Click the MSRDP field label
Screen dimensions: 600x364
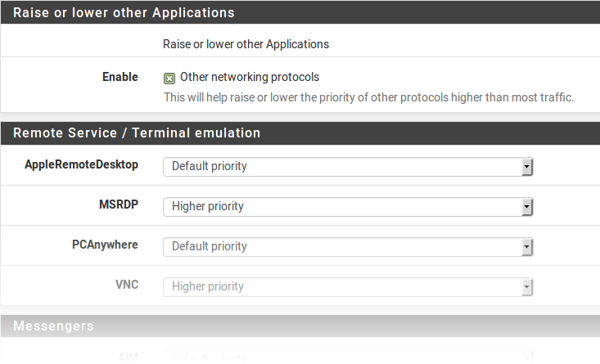(119, 204)
